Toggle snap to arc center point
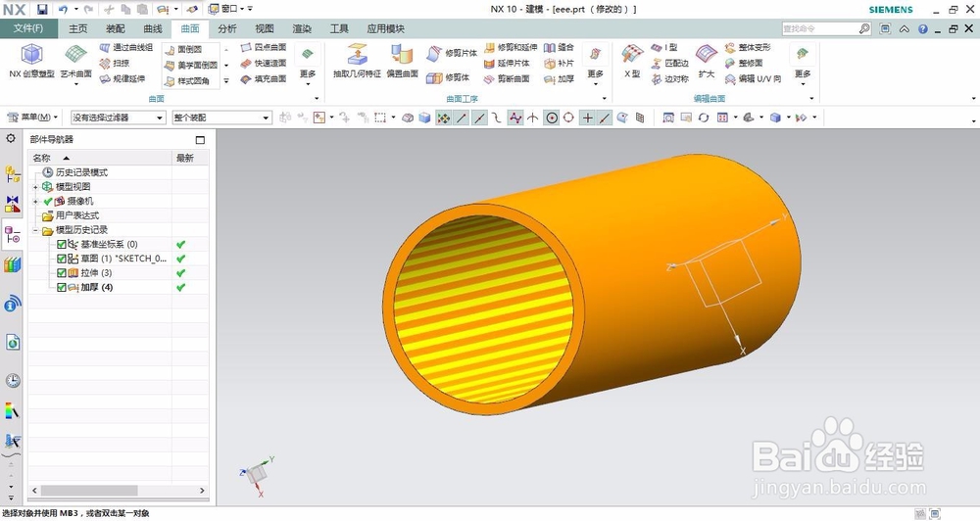Screen dimensions: 980x521 [551, 118]
